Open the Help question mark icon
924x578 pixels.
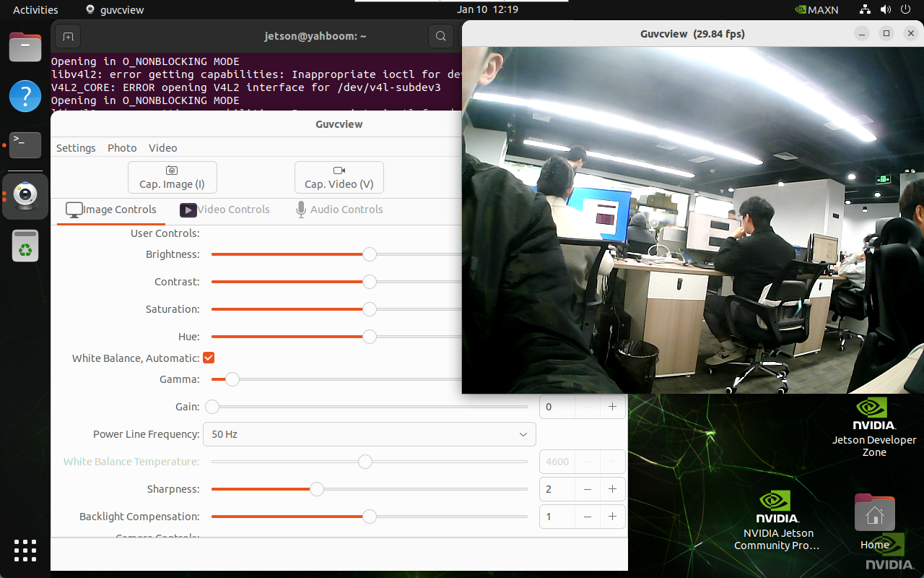[25, 95]
